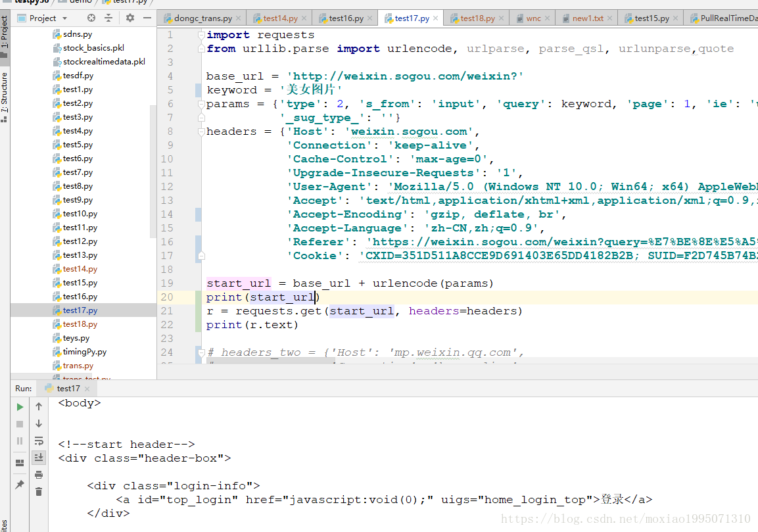Viewport: 758px width, 532px height.
Task: Select test14.py in project tree
Action: click(80, 269)
